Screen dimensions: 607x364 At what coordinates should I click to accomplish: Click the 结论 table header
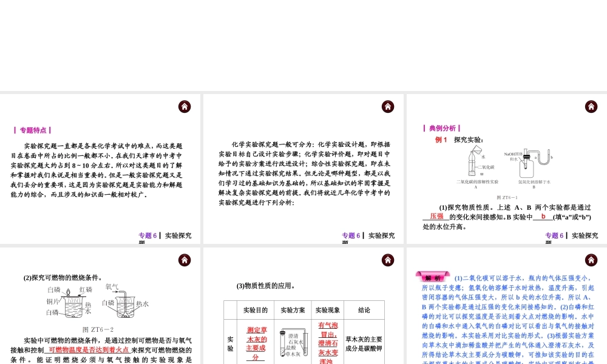(364, 310)
